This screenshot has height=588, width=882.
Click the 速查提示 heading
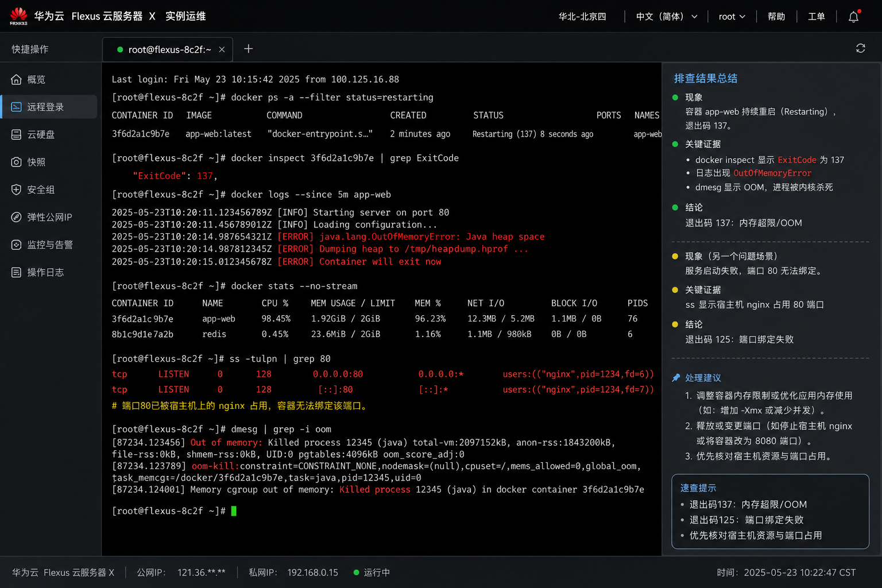point(698,488)
